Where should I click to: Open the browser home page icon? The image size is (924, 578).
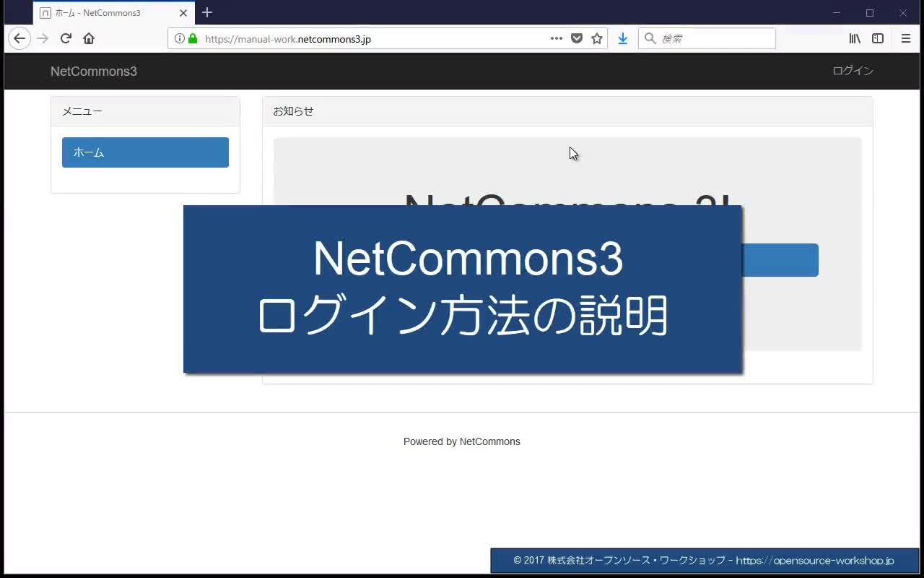coord(89,38)
